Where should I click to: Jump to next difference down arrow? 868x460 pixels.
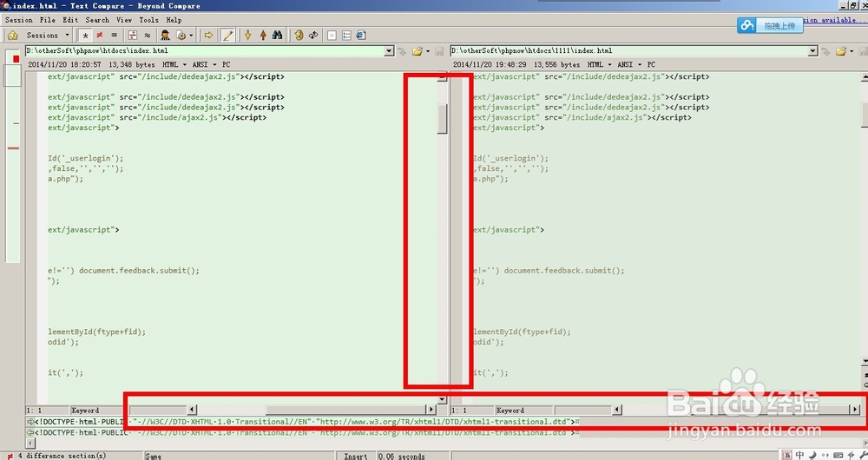click(248, 36)
